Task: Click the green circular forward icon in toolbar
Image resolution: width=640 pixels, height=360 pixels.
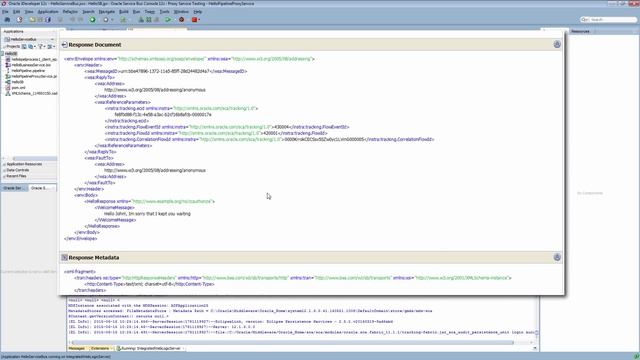Action: click(x=92, y=20)
